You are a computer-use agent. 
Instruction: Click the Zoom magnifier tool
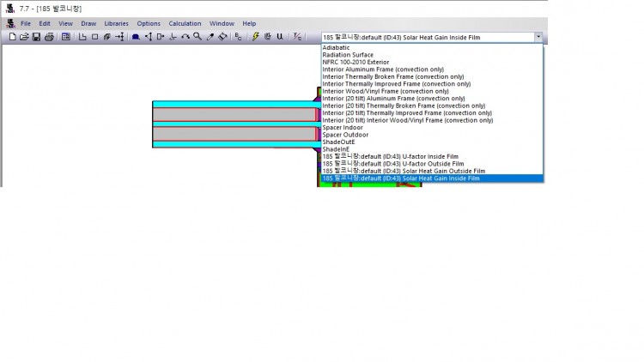click(x=197, y=37)
